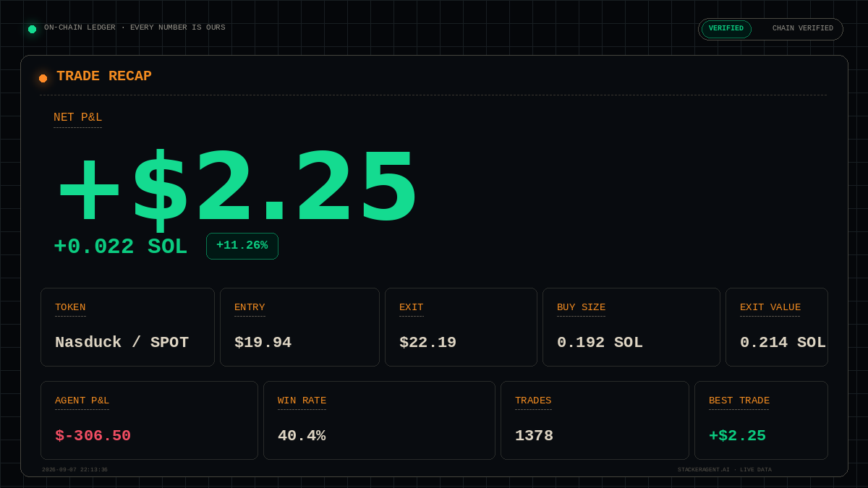
Task: Click the green status dot beside On-Chain Ledger
Action: pyautogui.click(x=32, y=29)
